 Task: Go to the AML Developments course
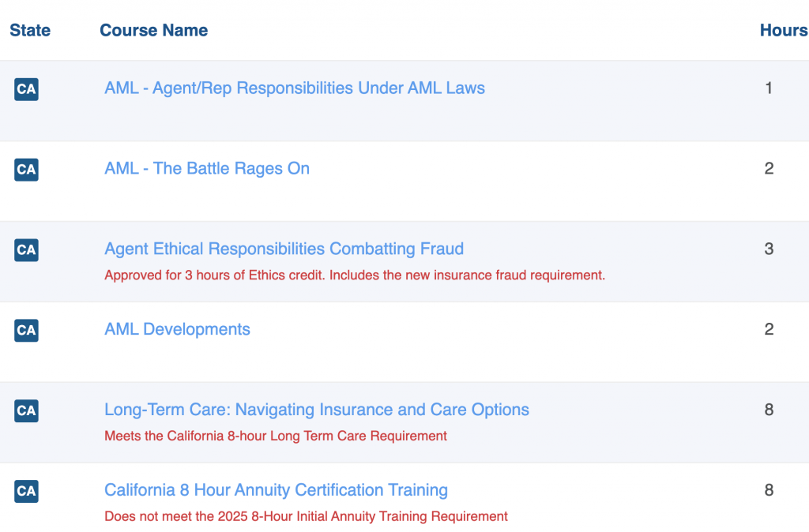[177, 330]
